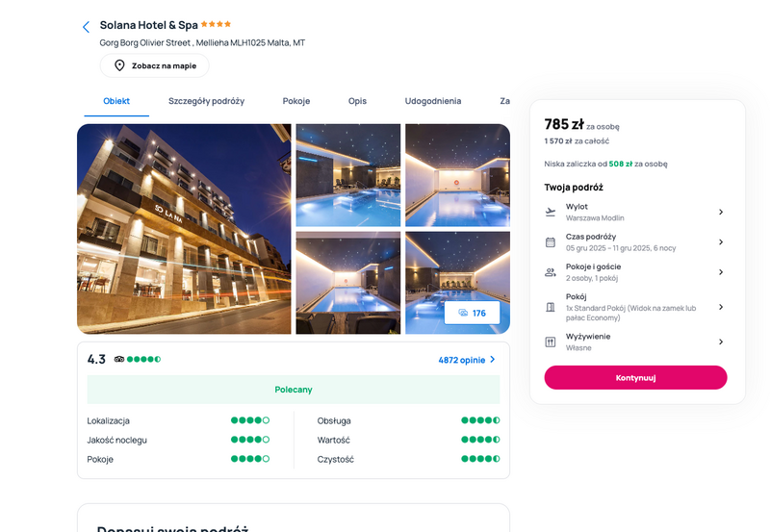Go back using the blue arrow
770x532 pixels.
(86, 27)
